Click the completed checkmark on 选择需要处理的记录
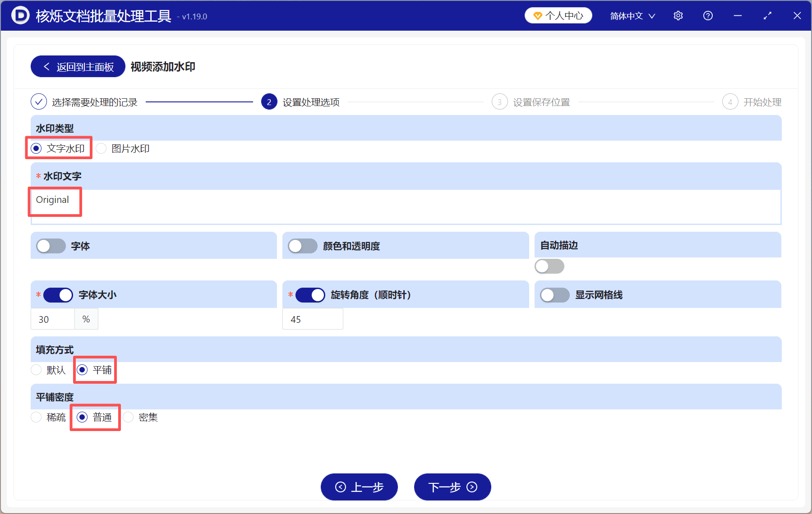The height and width of the screenshot is (514, 812). 39,102
